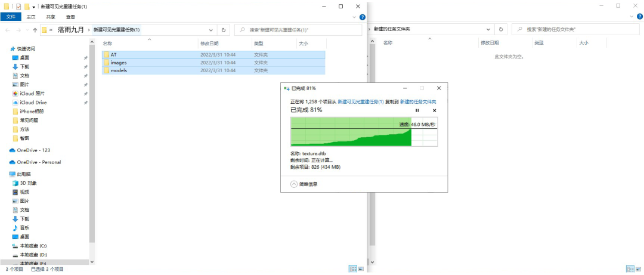This screenshot has height=275, width=644.
Task: Collapse copy dialog via 简略信息 chevron
Action: click(293, 184)
